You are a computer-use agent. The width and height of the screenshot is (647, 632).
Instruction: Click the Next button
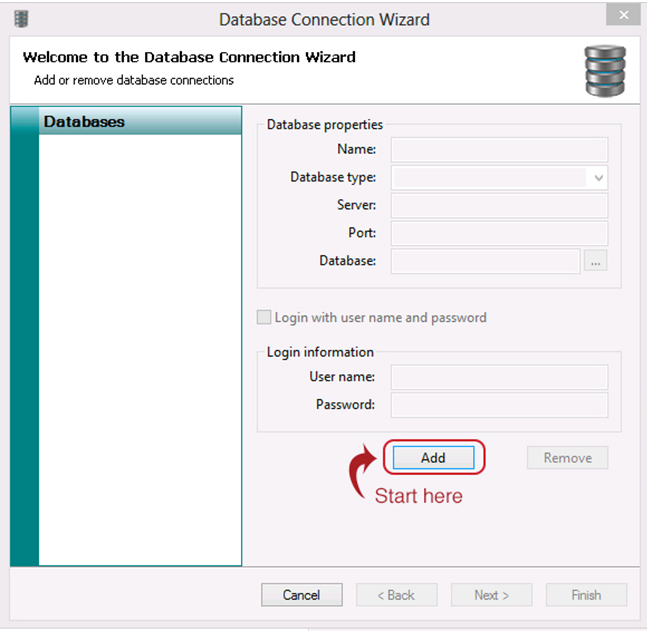[491, 595]
